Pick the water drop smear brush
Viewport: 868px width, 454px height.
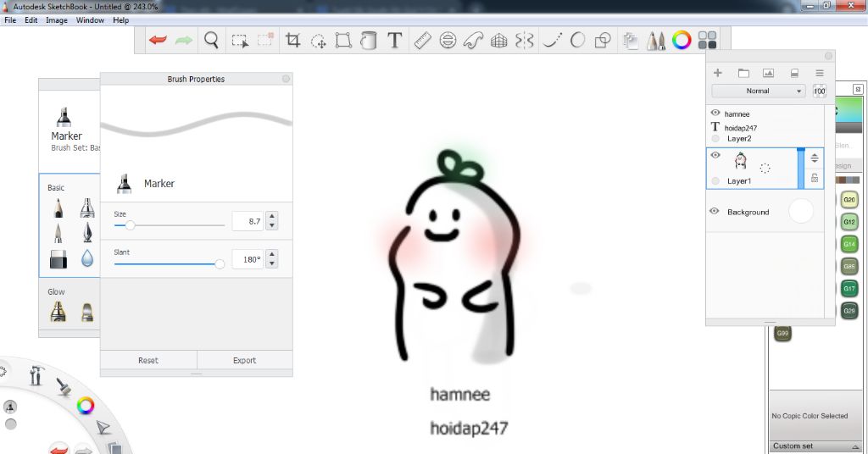click(x=87, y=258)
